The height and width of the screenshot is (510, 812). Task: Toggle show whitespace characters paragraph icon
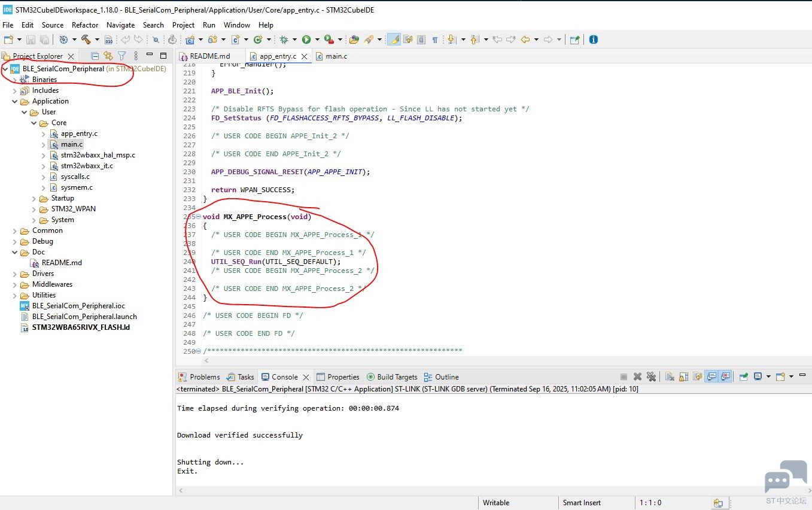[435, 40]
